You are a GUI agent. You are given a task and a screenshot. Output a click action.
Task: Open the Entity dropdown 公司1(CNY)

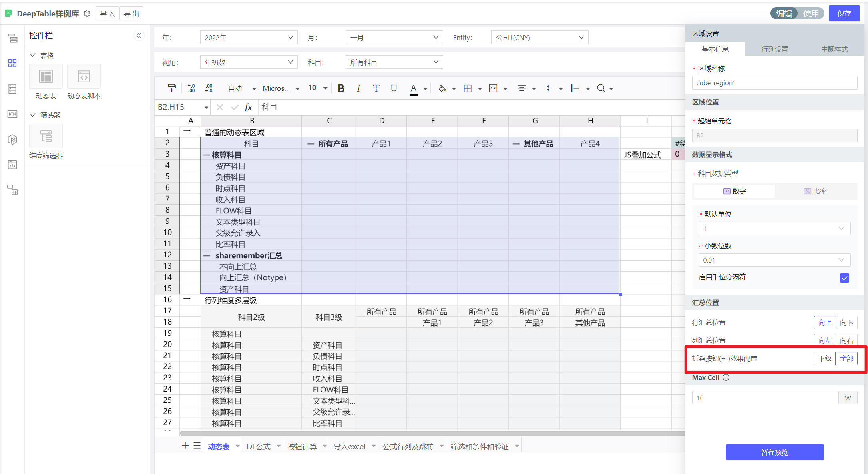(540, 38)
